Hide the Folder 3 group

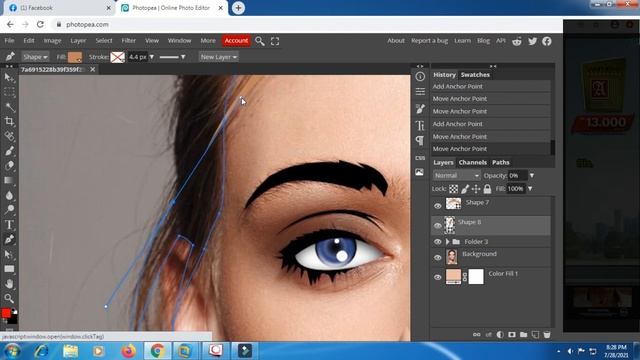point(438,242)
